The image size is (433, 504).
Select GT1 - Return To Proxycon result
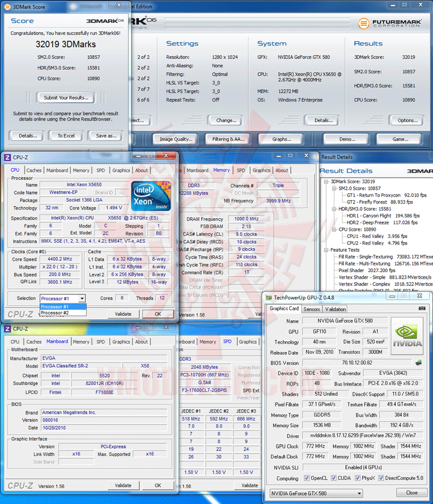click(x=386, y=195)
